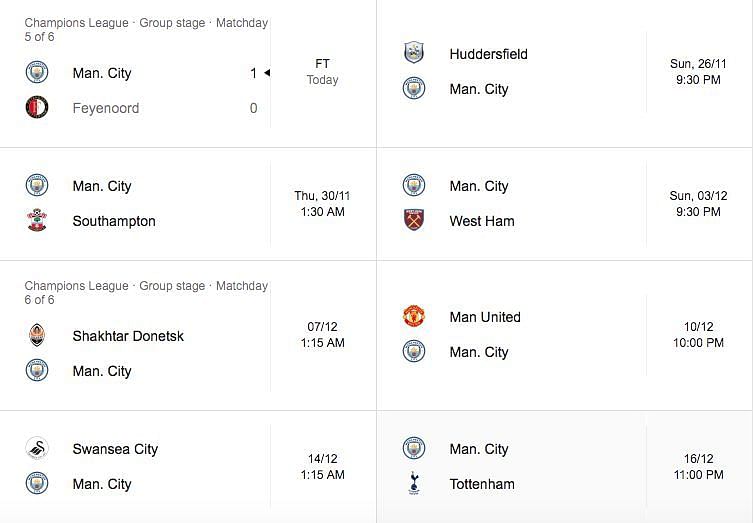
Task: Click the Tottenham club crest
Action: tap(414, 483)
